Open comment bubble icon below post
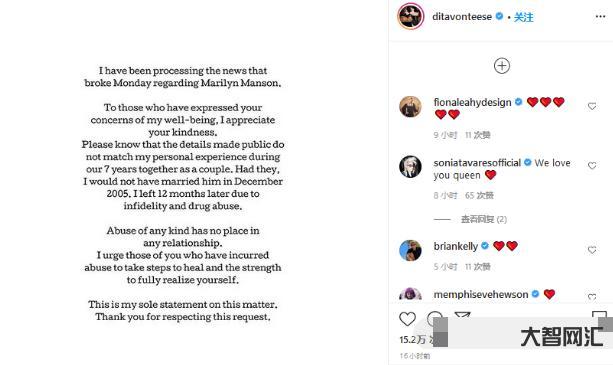613x365 pixels. [x=434, y=319]
